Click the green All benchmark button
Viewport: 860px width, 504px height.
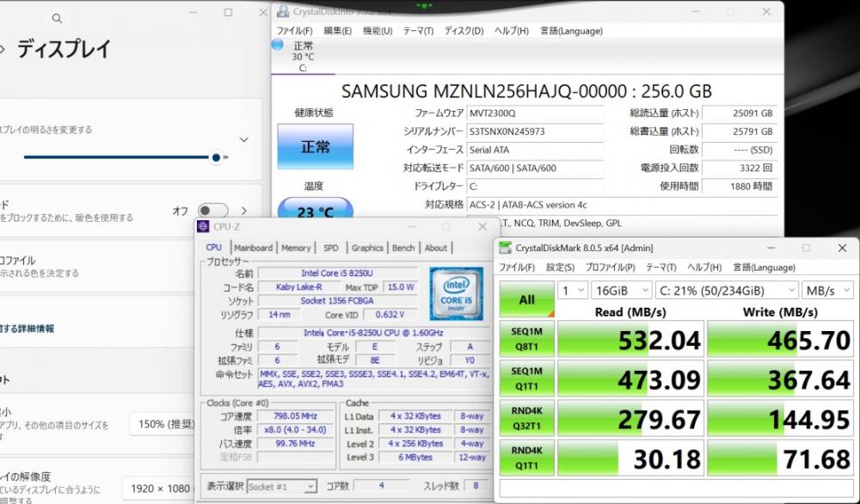point(527,299)
